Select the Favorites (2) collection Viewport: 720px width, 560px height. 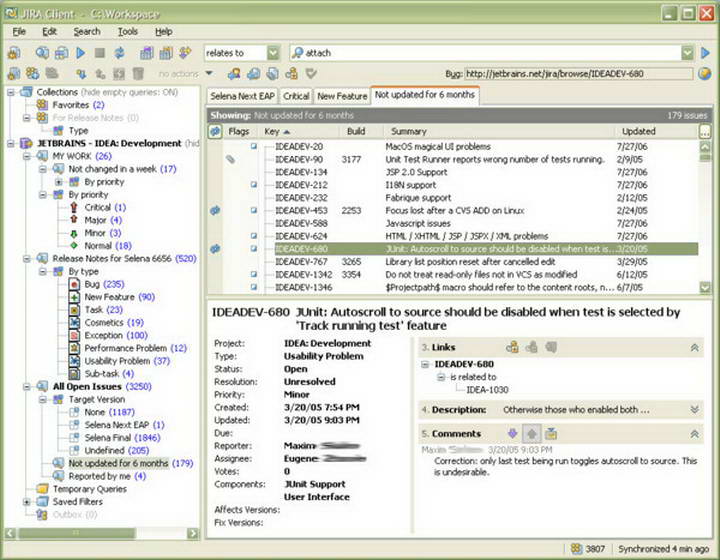[x=78, y=105]
